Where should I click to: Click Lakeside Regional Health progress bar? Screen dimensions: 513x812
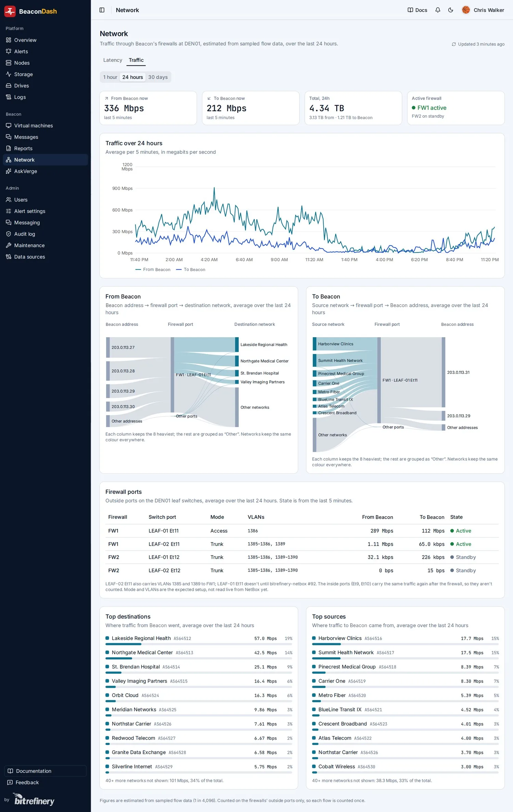pos(199,644)
